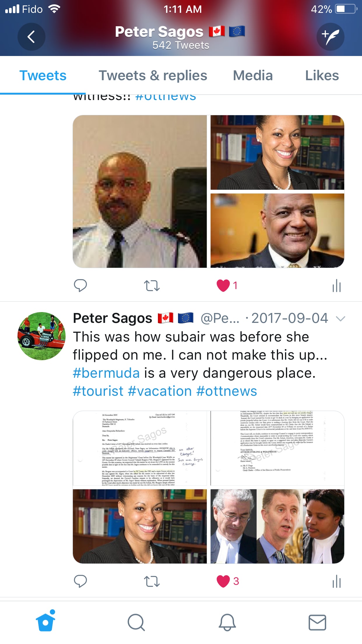Reply to the 2017-09-04 subair tweet
The image size is (362, 644).
click(80, 581)
